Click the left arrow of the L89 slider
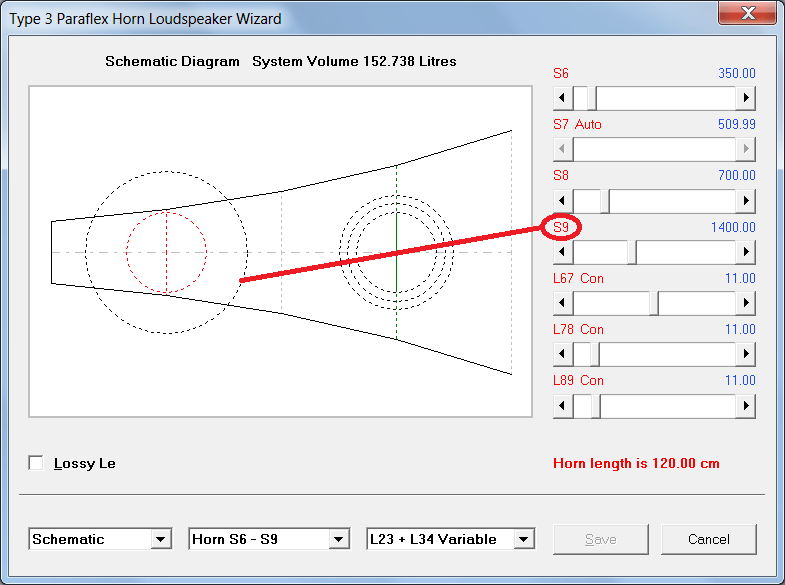The image size is (785, 585). pyautogui.click(x=563, y=406)
